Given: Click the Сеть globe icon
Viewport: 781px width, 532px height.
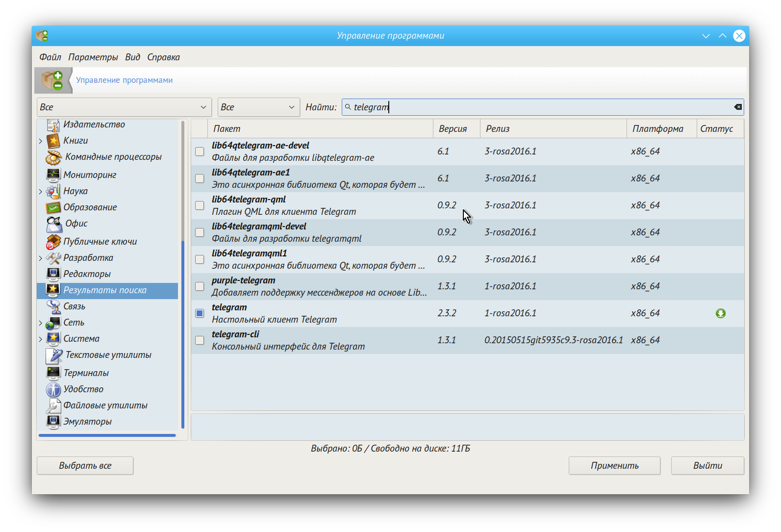Looking at the screenshot, I should 53,323.
